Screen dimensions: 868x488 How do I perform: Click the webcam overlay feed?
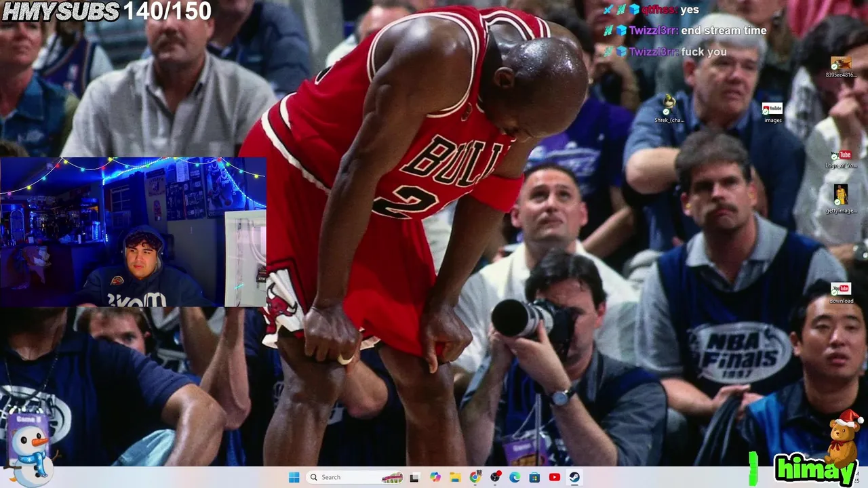tap(133, 232)
